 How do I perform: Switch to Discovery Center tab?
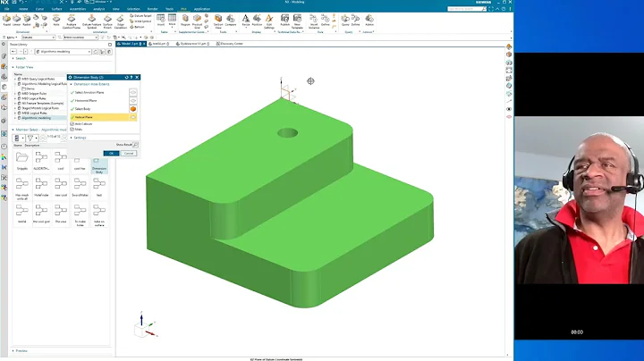click(x=230, y=44)
